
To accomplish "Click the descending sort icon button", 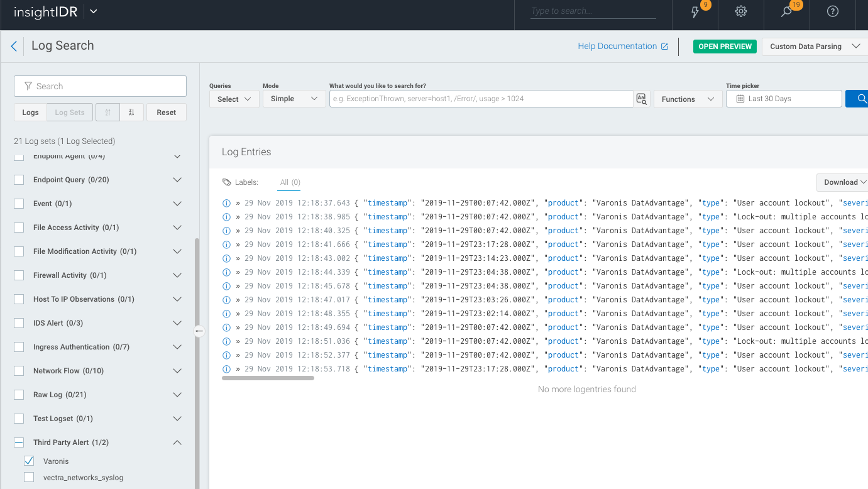I will click(x=132, y=113).
